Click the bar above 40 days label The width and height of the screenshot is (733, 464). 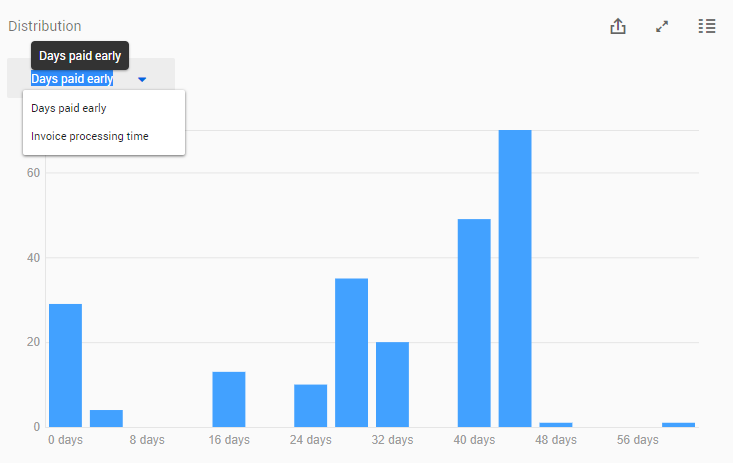474,322
